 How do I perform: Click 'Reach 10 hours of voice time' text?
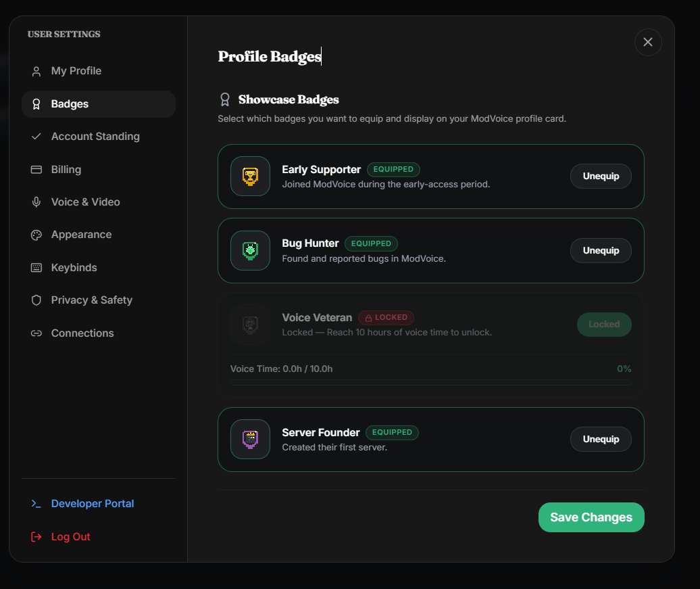[386, 333]
